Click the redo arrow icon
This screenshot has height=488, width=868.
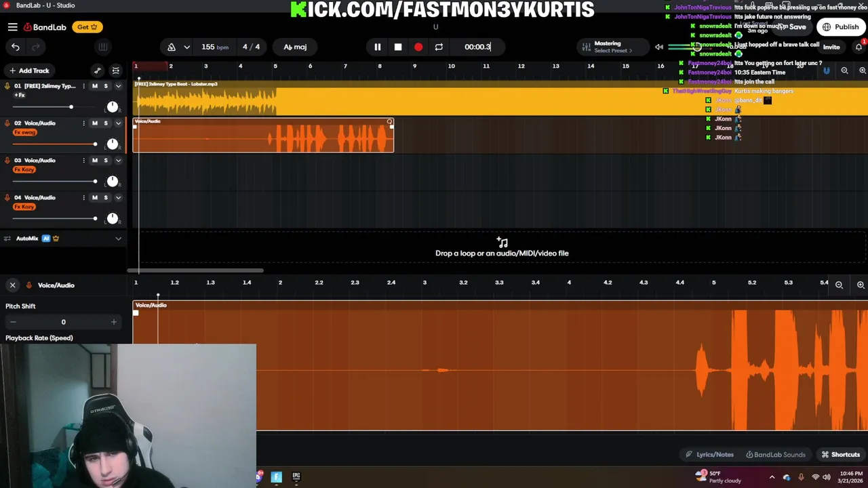point(36,47)
